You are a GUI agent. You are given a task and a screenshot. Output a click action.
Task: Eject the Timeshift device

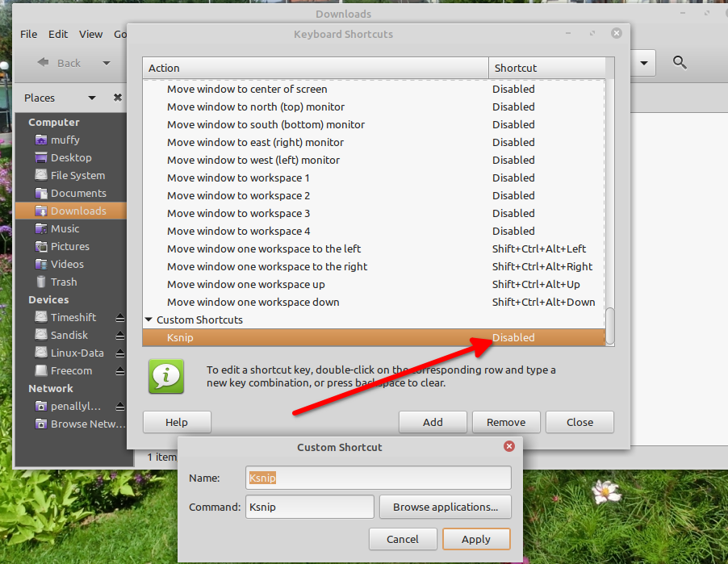(119, 318)
